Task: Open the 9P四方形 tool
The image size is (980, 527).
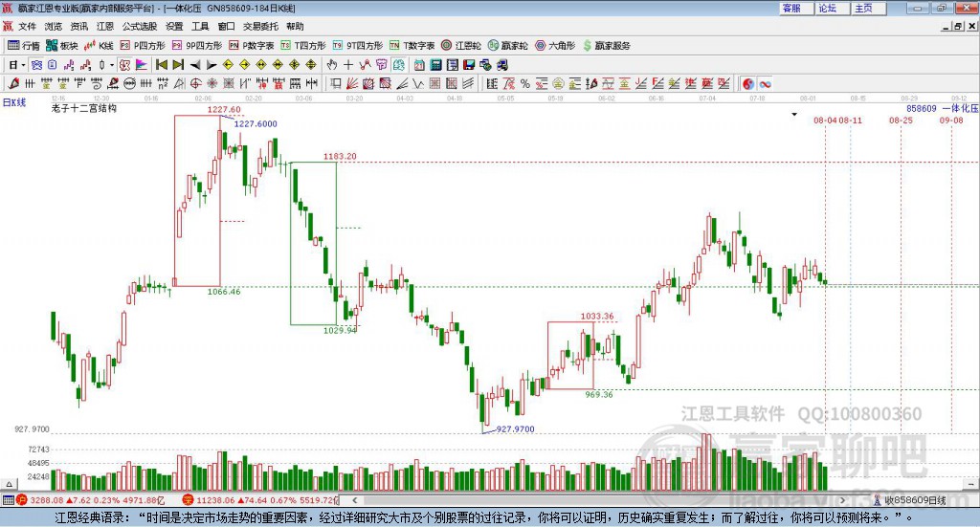Action: click(197, 46)
